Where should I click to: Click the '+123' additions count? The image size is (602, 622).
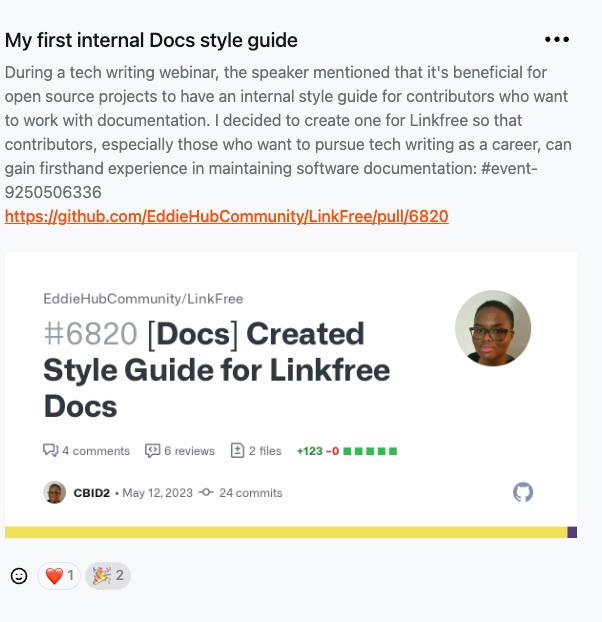point(310,451)
